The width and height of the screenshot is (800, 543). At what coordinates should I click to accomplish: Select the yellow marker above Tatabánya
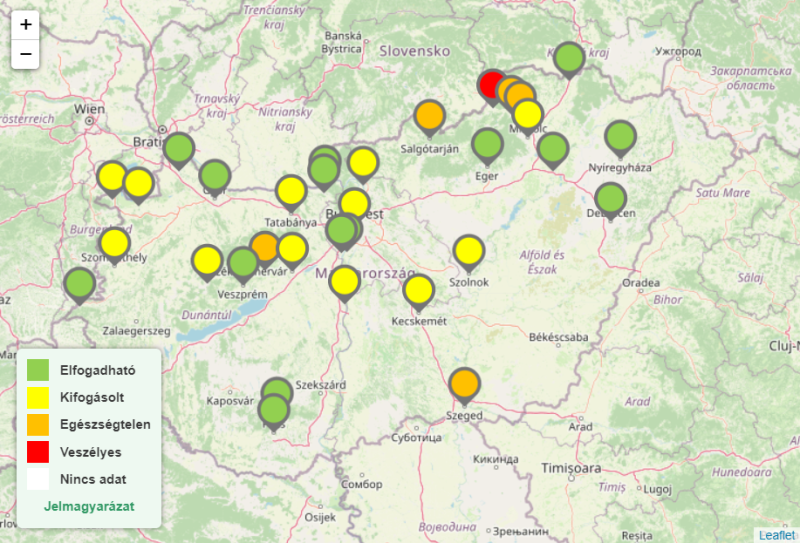coord(291,192)
